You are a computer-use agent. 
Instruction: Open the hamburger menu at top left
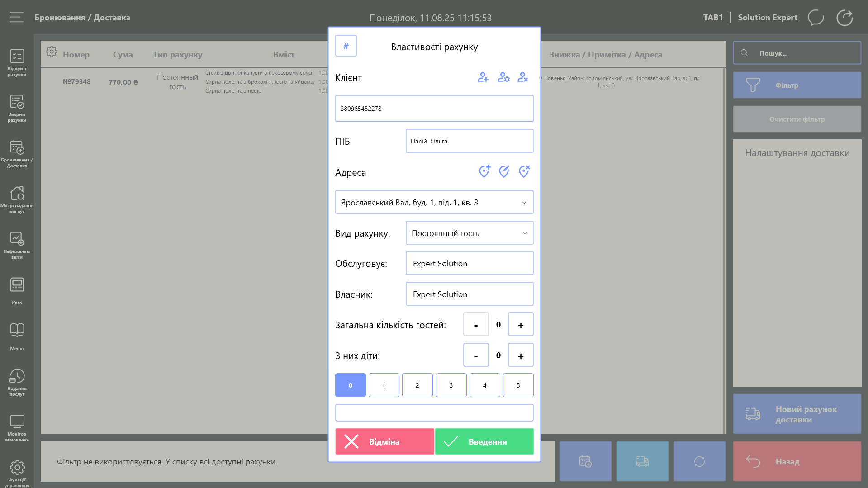coord(17,18)
